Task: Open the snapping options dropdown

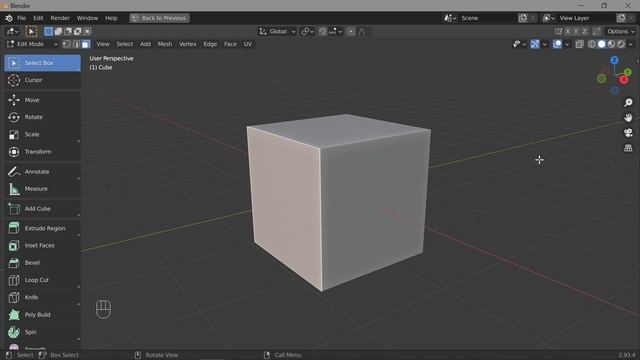Action: [336, 31]
